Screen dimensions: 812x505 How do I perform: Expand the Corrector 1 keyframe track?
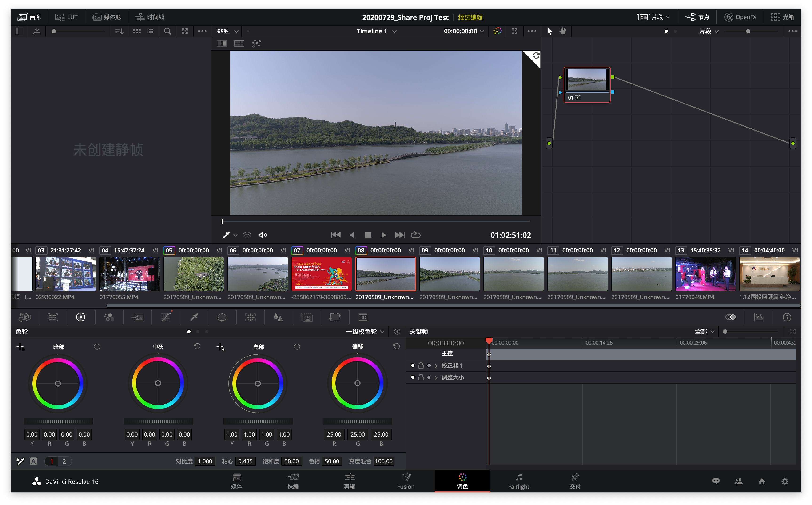tap(436, 366)
